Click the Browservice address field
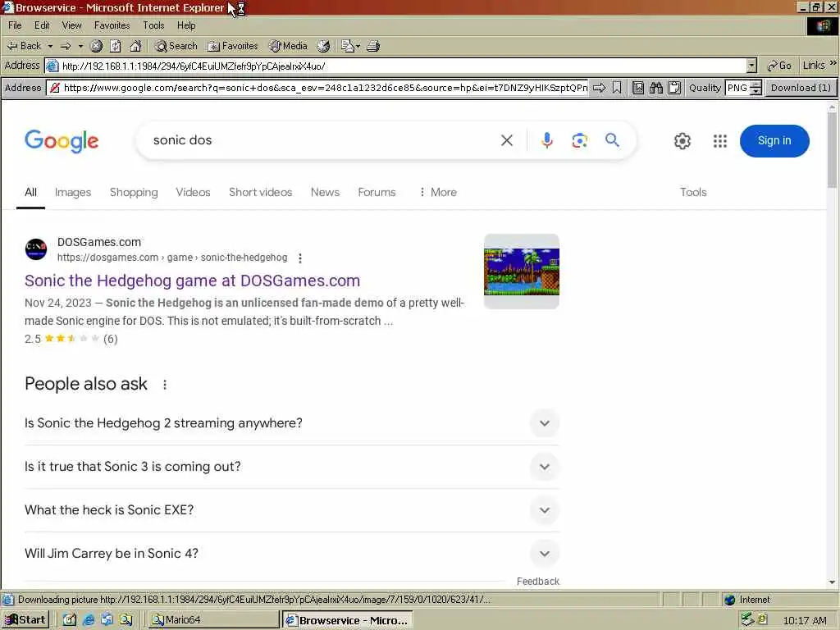Viewport: 840px width, 630px height. coord(319,88)
